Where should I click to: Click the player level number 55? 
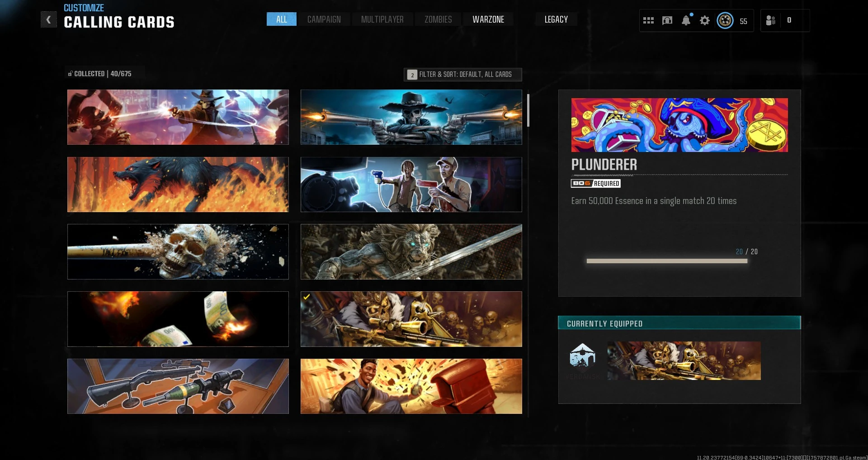click(744, 21)
